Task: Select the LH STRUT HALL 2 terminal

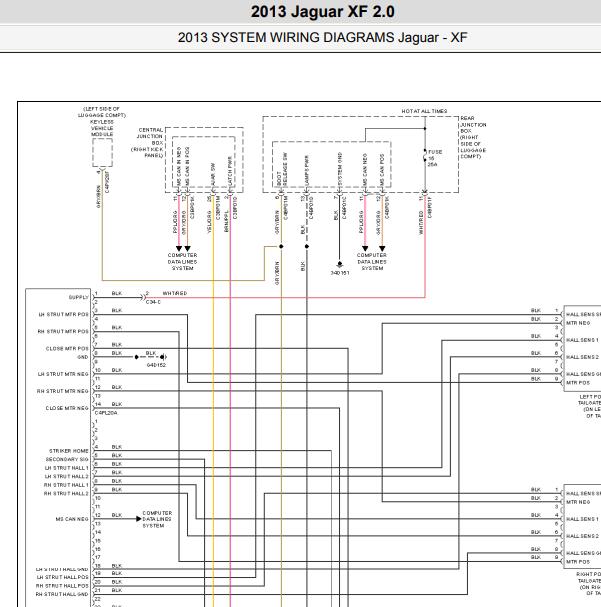Action: [67, 477]
